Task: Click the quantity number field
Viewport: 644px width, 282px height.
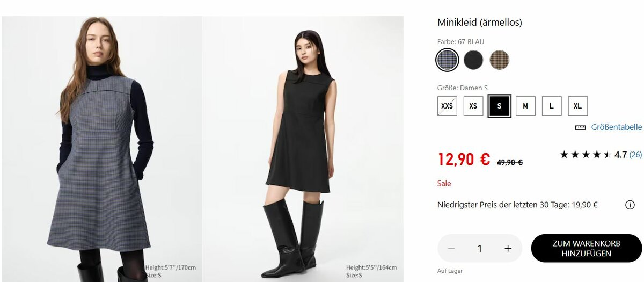Action: click(x=480, y=248)
